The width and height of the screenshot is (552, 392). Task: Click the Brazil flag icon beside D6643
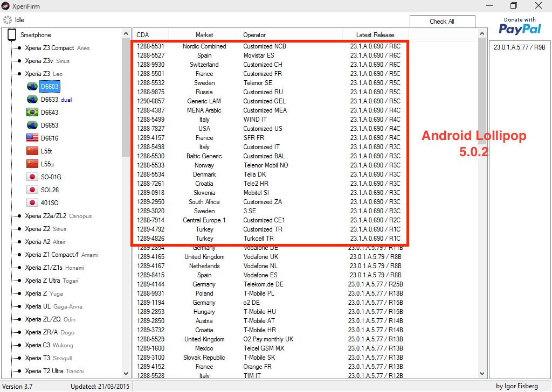(x=32, y=112)
